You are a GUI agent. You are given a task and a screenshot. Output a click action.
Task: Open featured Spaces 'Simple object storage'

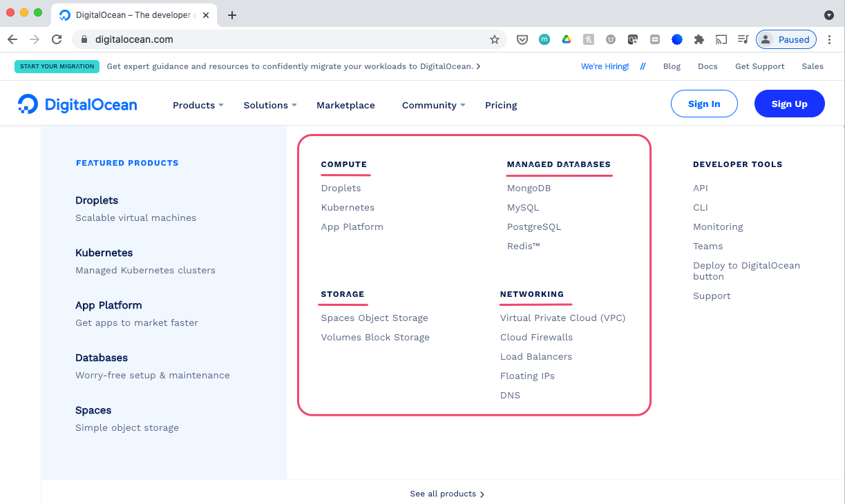(127, 418)
